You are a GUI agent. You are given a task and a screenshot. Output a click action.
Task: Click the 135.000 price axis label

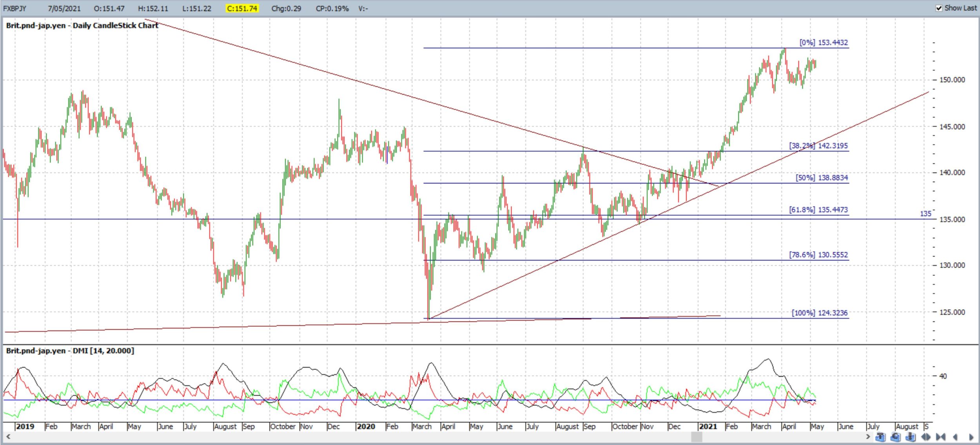pyautogui.click(x=952, y=219)
